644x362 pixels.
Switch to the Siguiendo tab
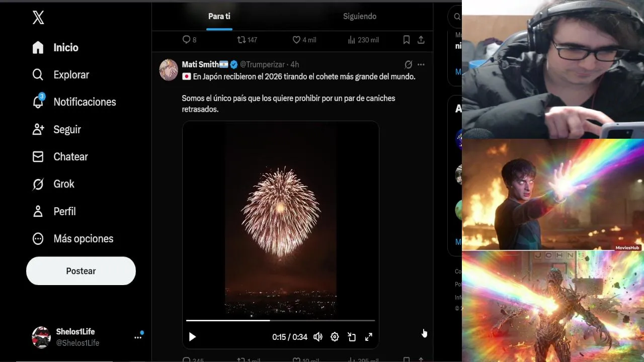point(360,16)
